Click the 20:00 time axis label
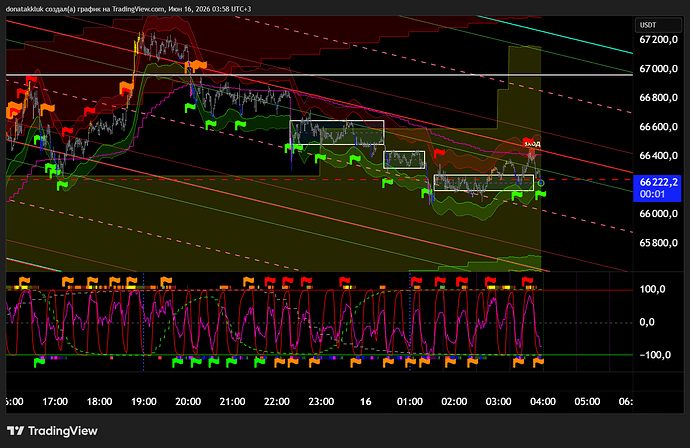 (x=188, y=402)
